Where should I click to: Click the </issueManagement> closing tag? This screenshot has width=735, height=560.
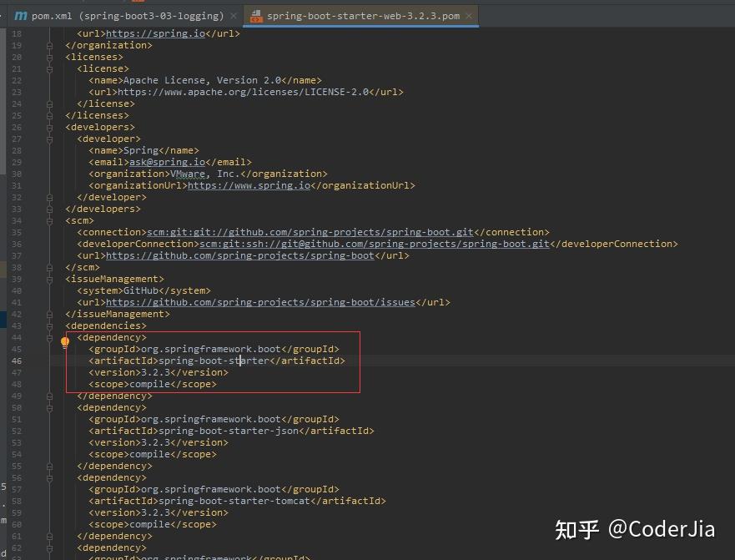click(x=118, y=315)
